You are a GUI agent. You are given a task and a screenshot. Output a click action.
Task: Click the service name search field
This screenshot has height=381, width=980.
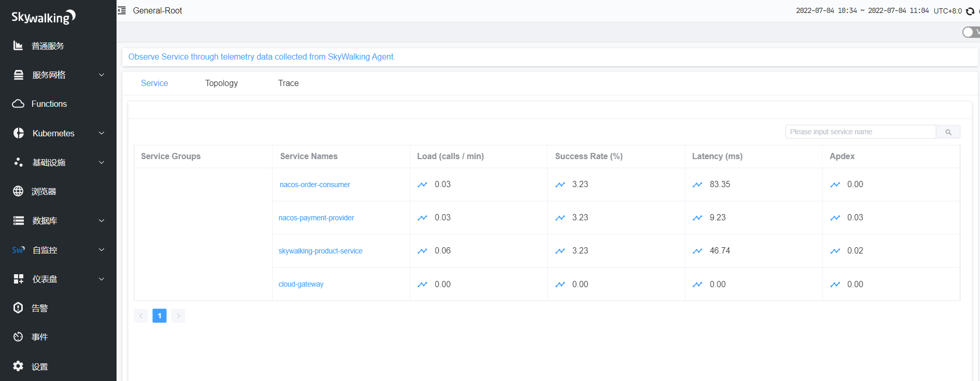pyautogui.click(x=860, y=132)
